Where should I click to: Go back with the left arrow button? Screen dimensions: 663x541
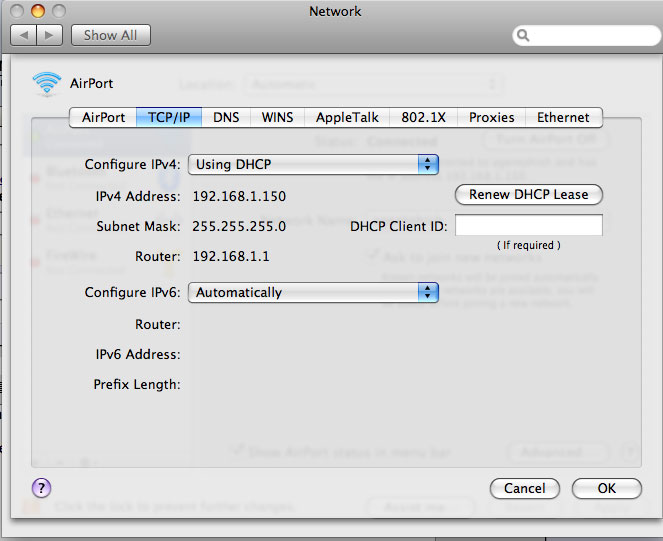pyautogui.click(x=24, y=35)
